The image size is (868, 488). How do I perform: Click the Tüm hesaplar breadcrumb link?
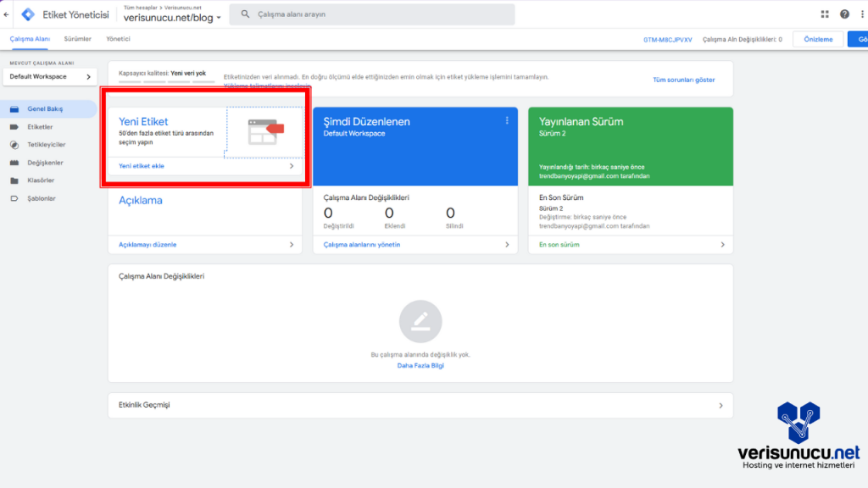[x=141, y=8]
